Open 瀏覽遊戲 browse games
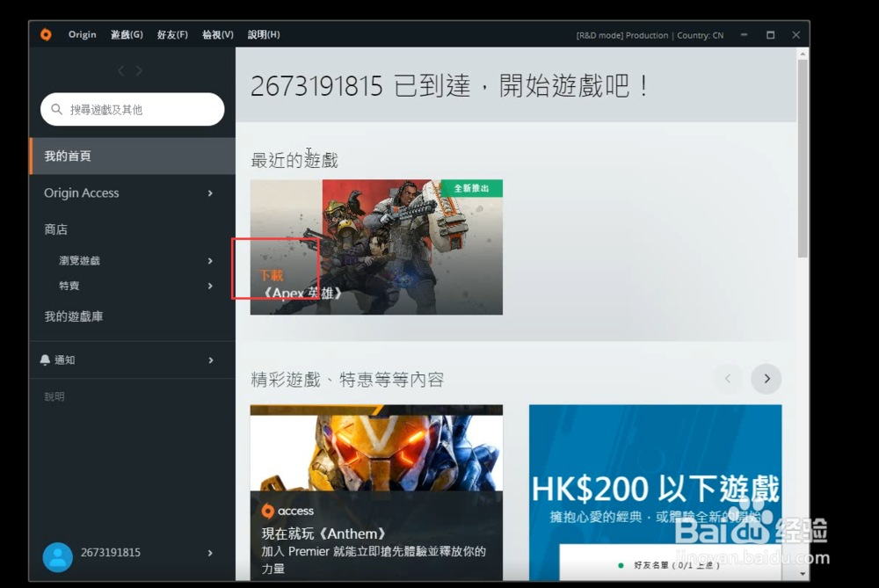Image resolution: width=879 pixels, height=588 pixels. pyautogui.click(x=79, y=261)
